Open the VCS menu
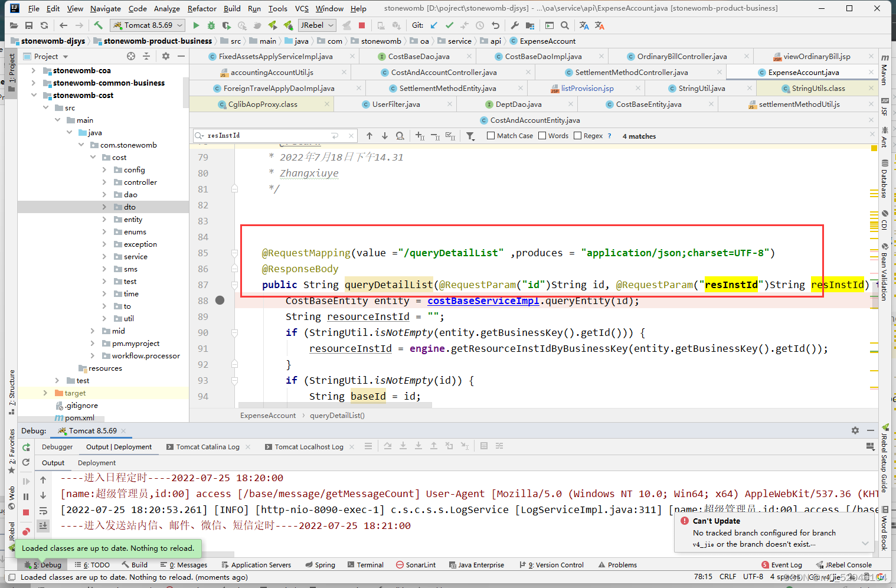Image resolution: width=896 pixels, height=588 pixels. (x=302, y=8)
